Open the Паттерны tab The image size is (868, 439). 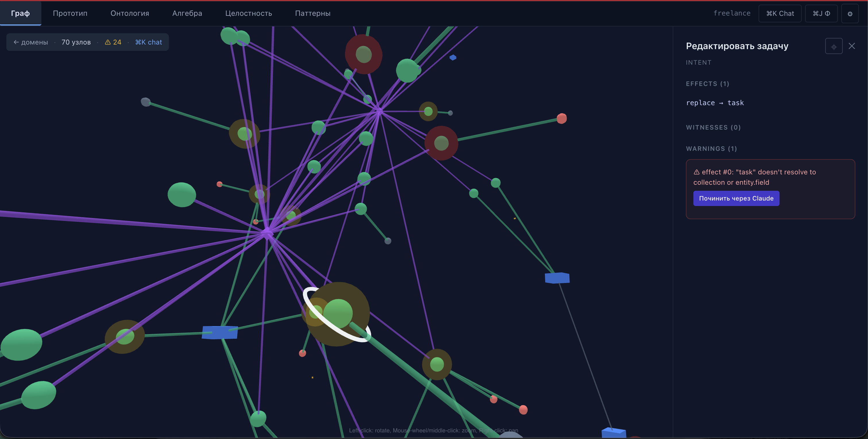[x=312, y=14]
